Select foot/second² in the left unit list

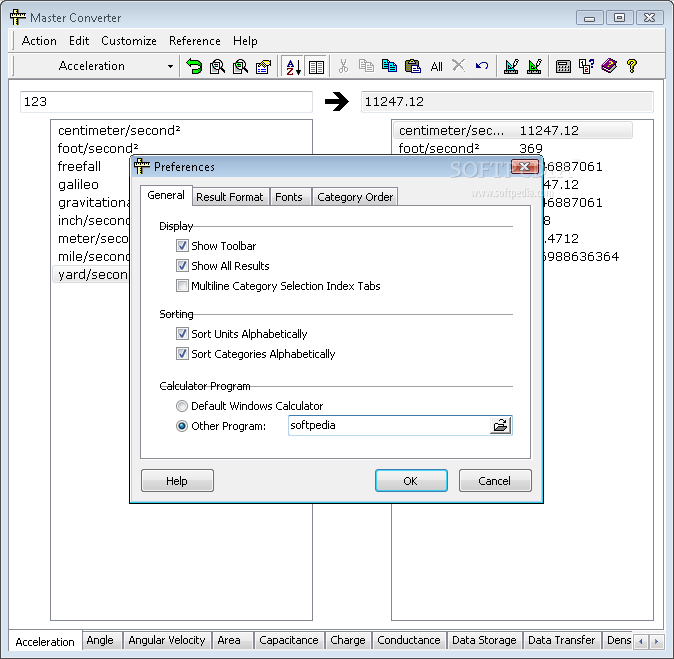pyautogui.click(x=98, y=148)
